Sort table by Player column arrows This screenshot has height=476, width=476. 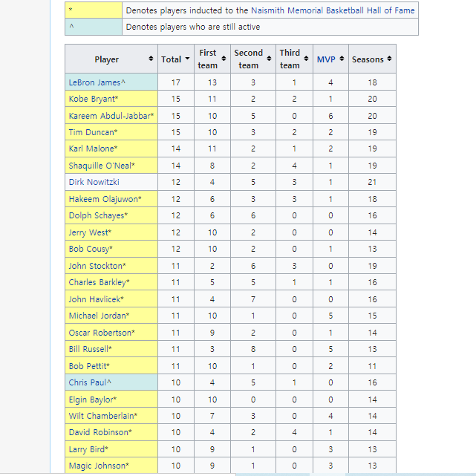pyautogui.click(x=151, y=59)
